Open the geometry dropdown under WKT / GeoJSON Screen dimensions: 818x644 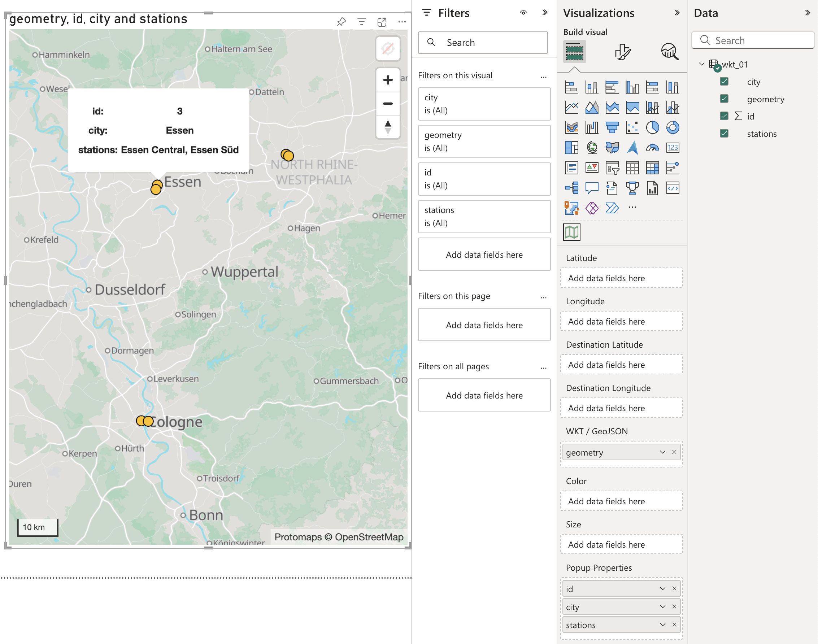[x=662, y=452]
